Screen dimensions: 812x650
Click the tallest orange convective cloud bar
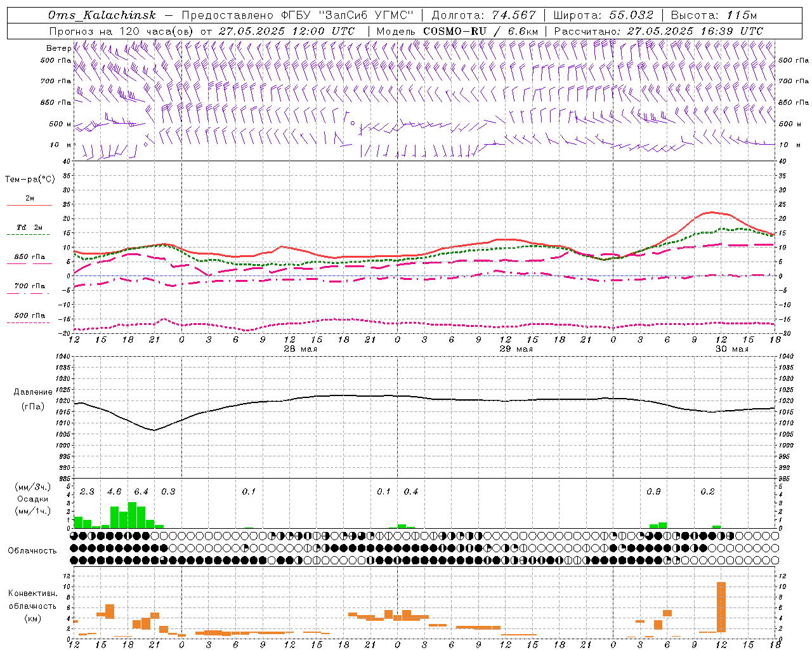(721, 606)
